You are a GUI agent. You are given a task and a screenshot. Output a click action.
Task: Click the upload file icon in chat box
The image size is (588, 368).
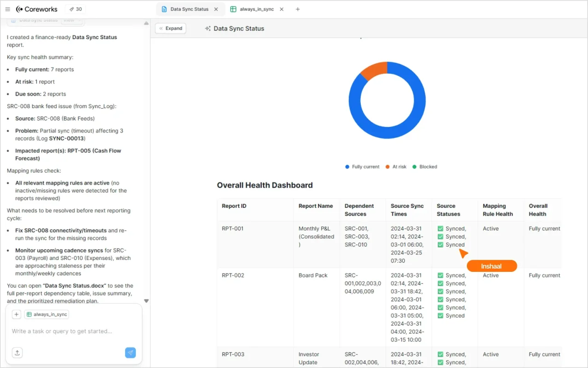pos(17,353)
